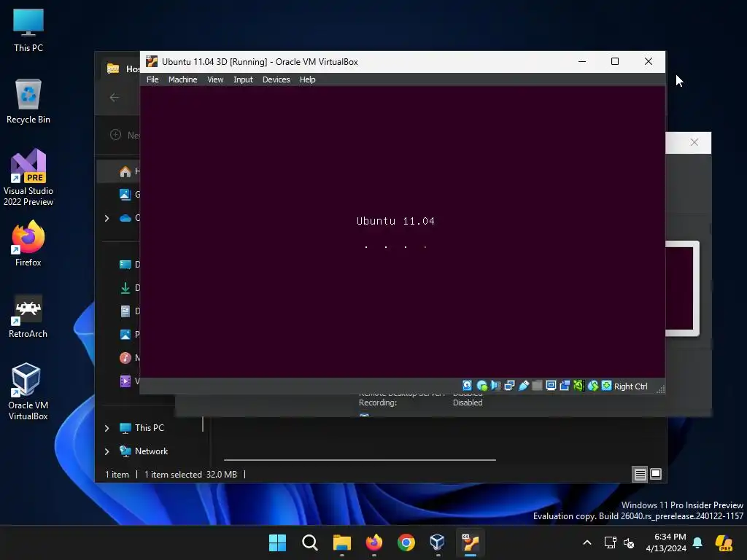This screenshot has height=560, width=747.
Task: Open the Help menu in VirtualBox
Action: 307,79
